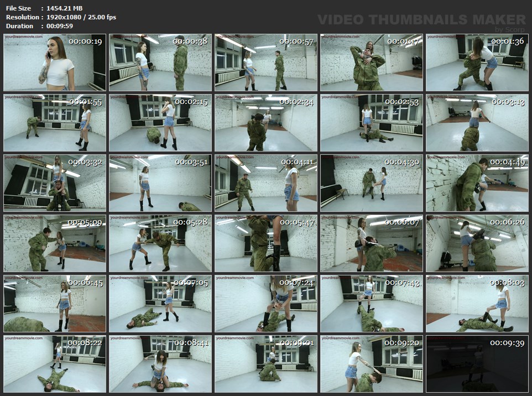Click the Duration value 00:09:59
Image resolution: width=532 pixels, height=396 pixels.
click(60, 25)
